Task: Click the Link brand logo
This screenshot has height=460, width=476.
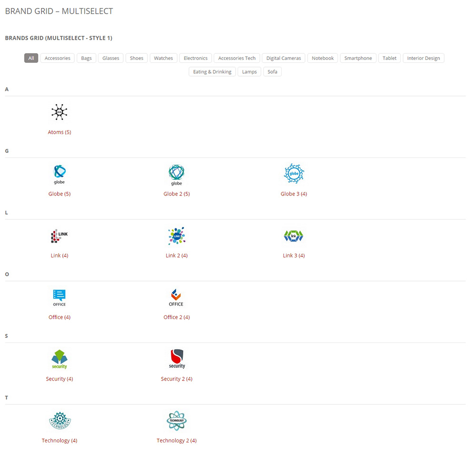Action: [59, 235]
